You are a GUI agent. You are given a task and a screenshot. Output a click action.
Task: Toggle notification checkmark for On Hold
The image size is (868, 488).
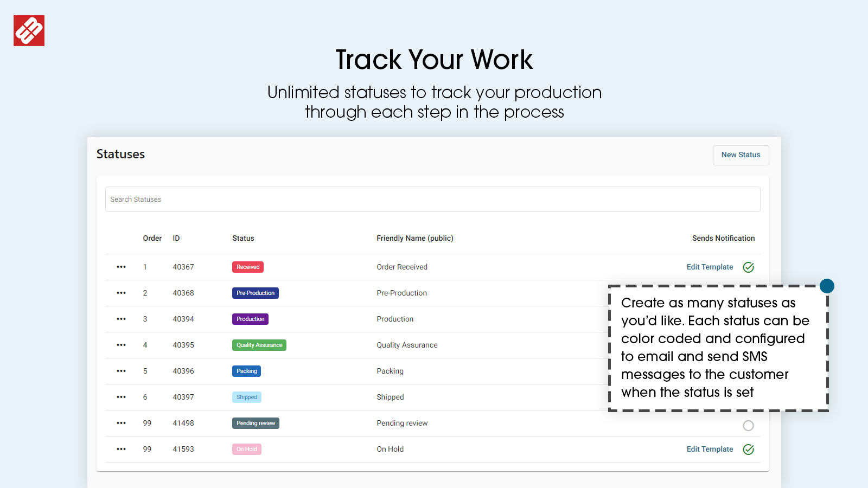click(x=749, y=449)
